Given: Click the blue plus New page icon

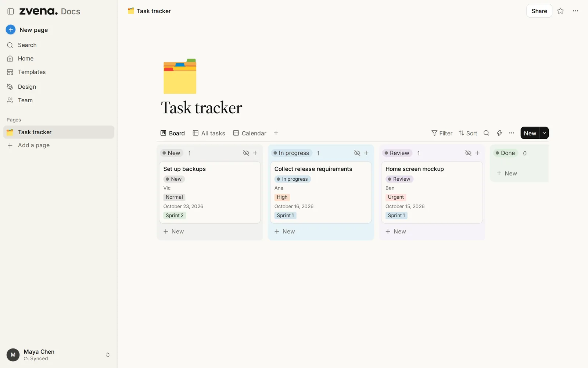Looking at the screenshot, I should point(11,30).
